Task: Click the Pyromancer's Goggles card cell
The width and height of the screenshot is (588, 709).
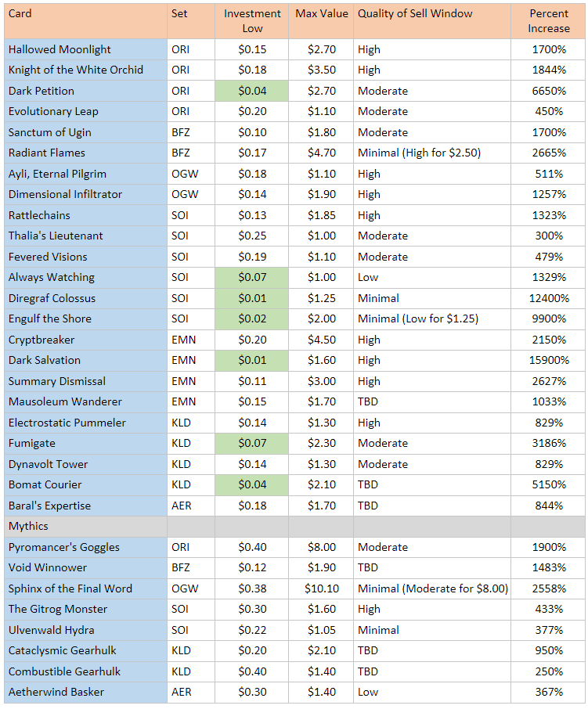Action: pos(85,547)
